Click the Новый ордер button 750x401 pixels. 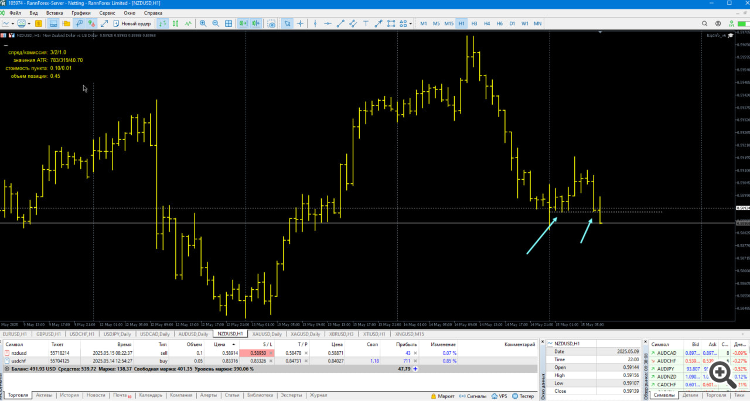click(x=132, y=23)
